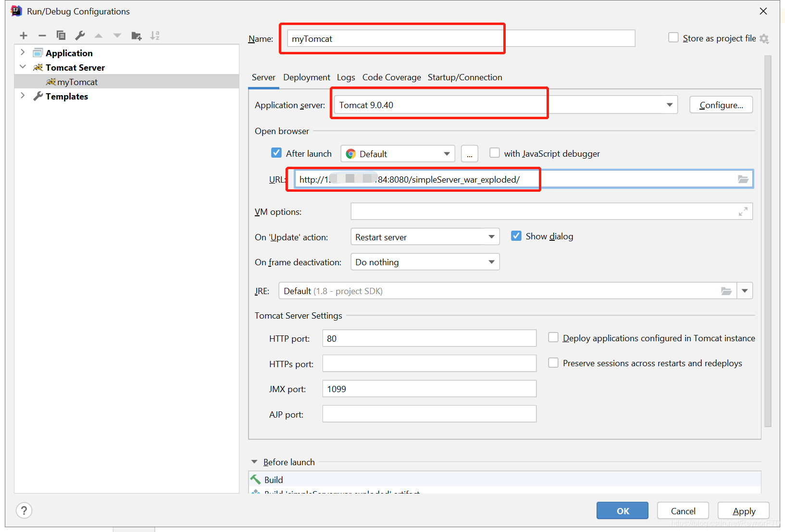The height and width of the screenshot is (532, 785).
Task: Open the Application server dropdown
Action: (x=670, y=105)
